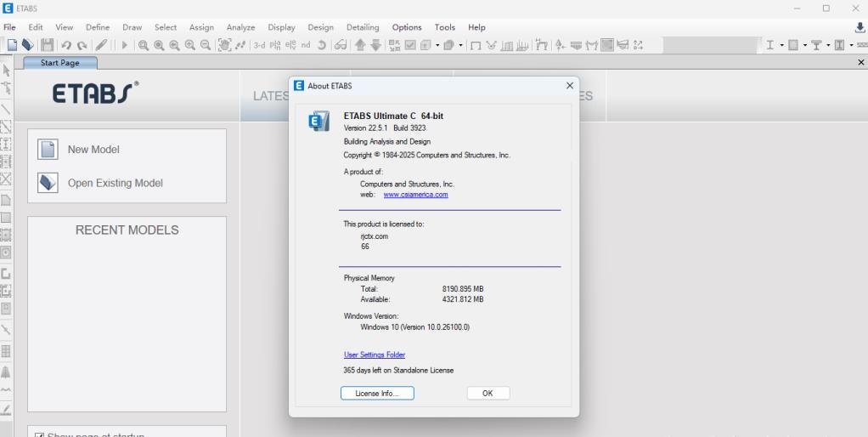Click the Pan hand icon in the toolbar
868x437 pixels.
click(x=224, y=45)
